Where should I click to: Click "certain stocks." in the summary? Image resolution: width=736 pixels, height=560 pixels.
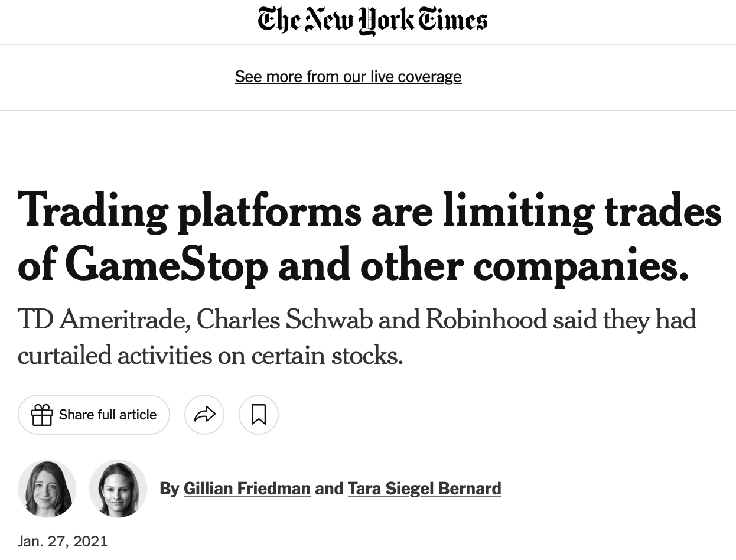pos(327,356)
